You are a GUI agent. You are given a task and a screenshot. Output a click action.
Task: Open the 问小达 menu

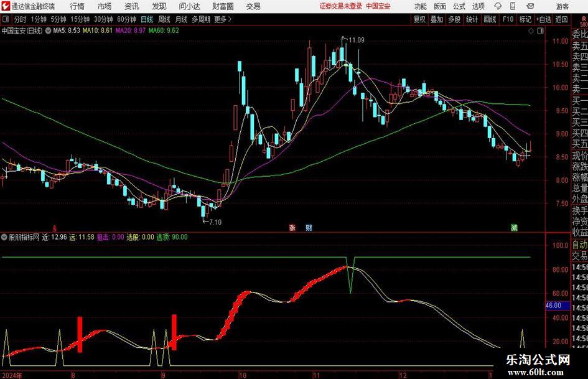189,6
